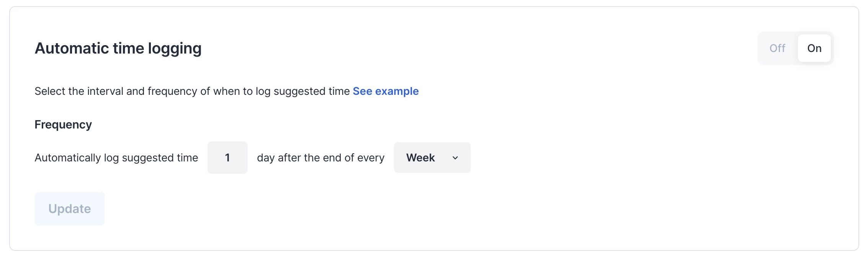Click the Week label inside the dropdown

pyautogui.click(x=420, y=158)
